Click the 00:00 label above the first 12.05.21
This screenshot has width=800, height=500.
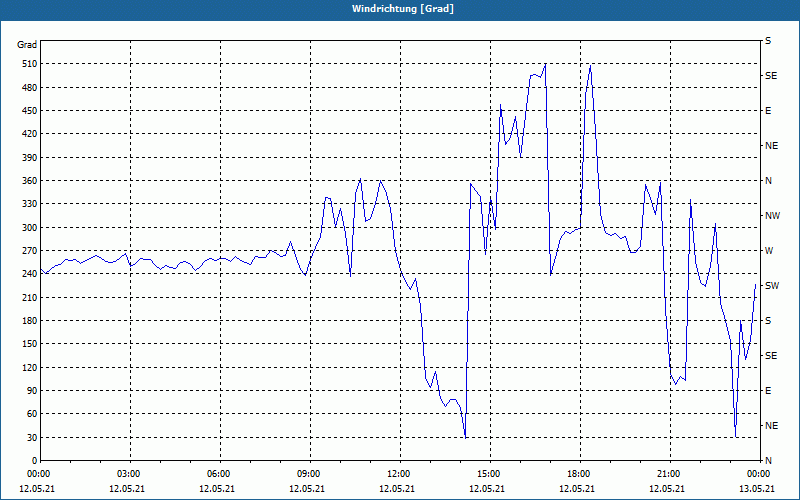(x=40, y=474)
